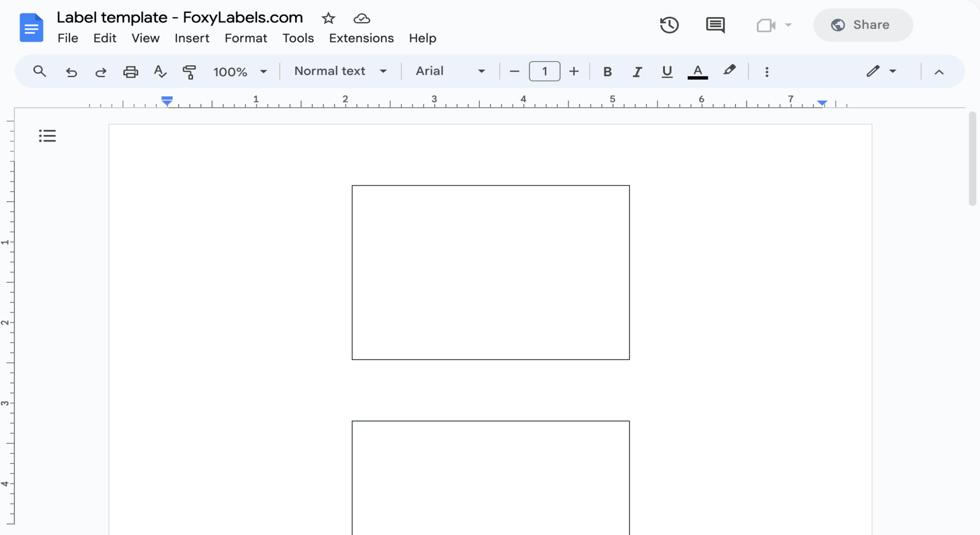The image size is (980, 535).
Task: Open the Normal text style dropdown
Action: point(340,72)
